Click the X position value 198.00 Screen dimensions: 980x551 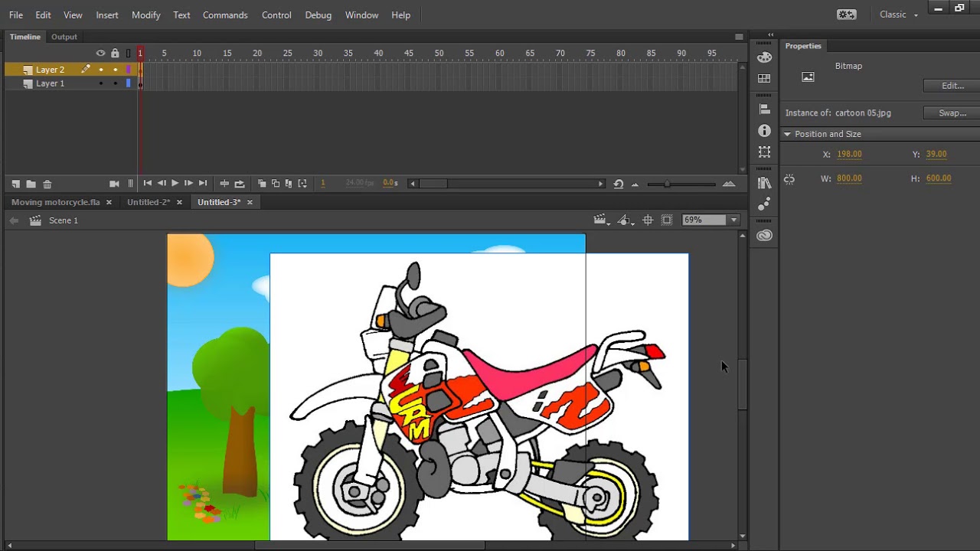pos(849,154)
